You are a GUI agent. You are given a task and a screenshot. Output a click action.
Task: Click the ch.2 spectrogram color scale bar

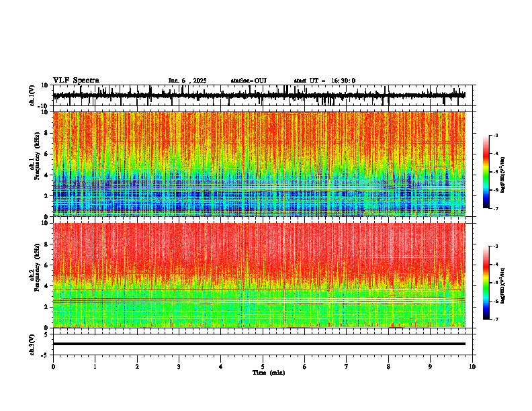(x=486, y=283)
